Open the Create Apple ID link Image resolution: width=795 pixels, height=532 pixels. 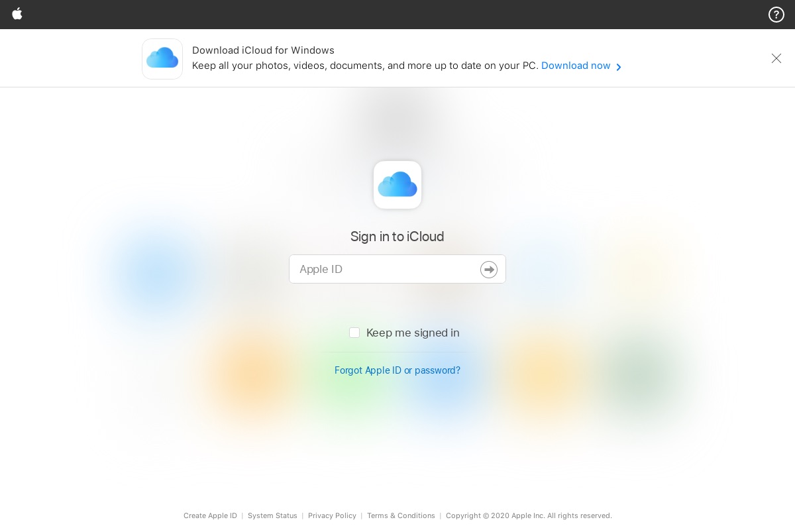click(x=210, y=515)
